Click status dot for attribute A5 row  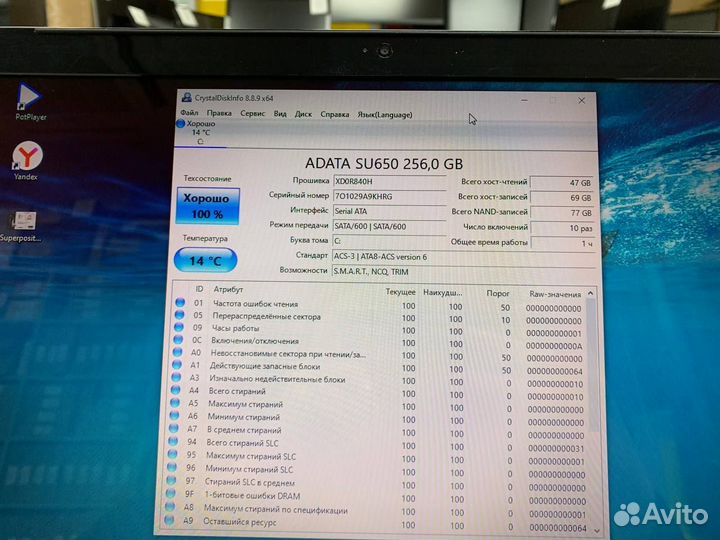pos(175,403)
